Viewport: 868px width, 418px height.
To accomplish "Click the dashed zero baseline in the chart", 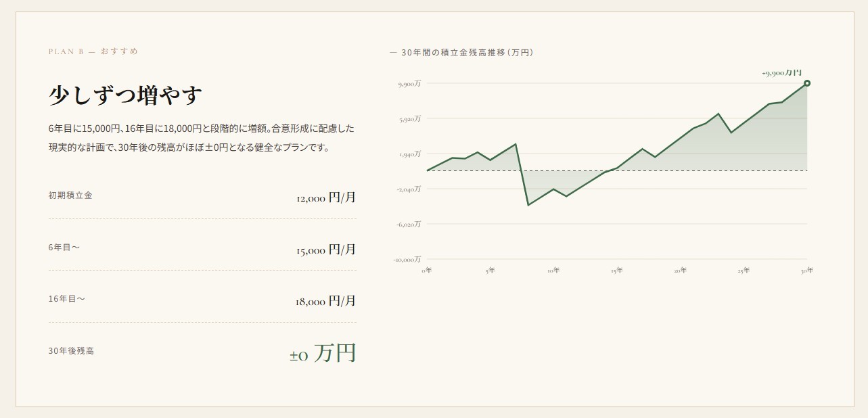I will tap(616, 170).
